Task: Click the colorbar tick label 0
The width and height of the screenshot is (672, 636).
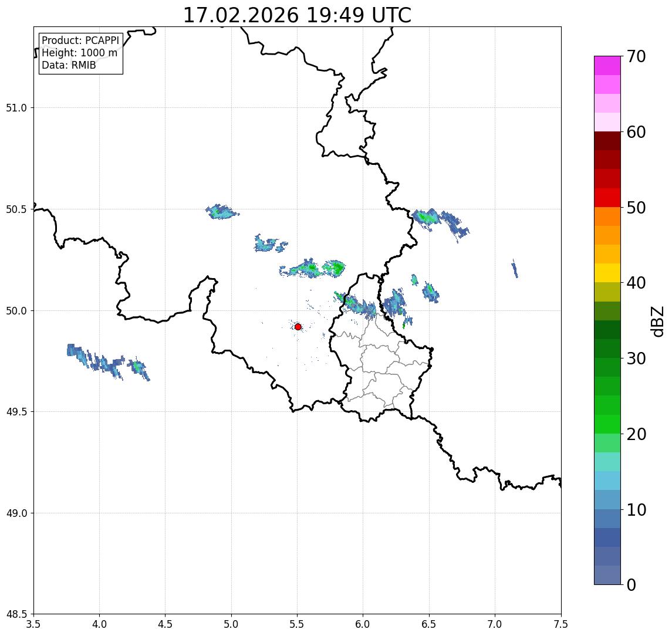Action: (632, 584)
